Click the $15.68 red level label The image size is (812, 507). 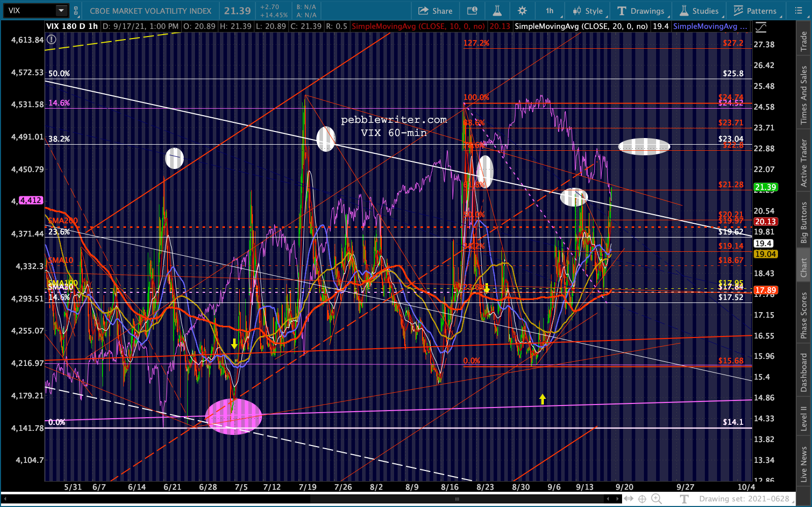pyautogui.click(x=731, y=361)
